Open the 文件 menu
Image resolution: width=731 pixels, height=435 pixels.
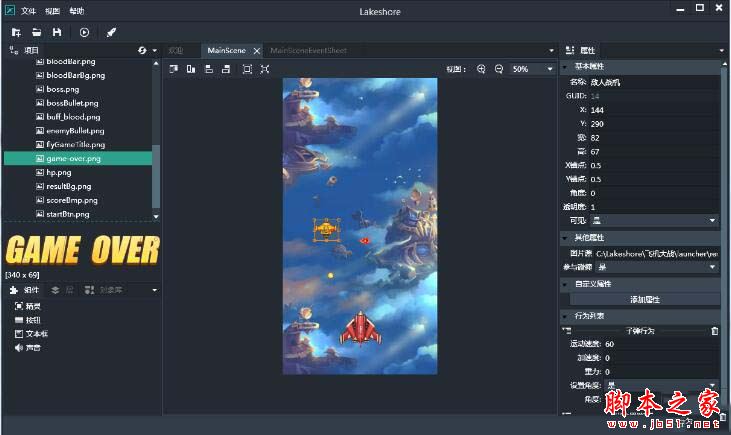(x=28, y=11)
